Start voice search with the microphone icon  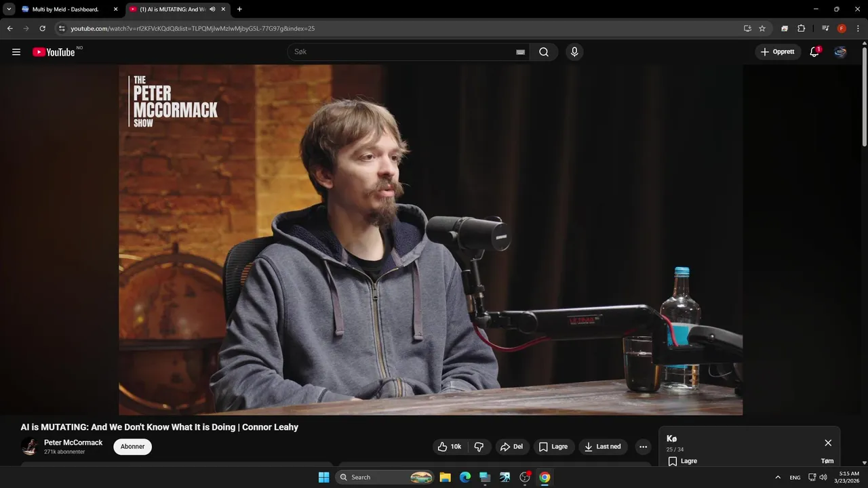(574, 52)
